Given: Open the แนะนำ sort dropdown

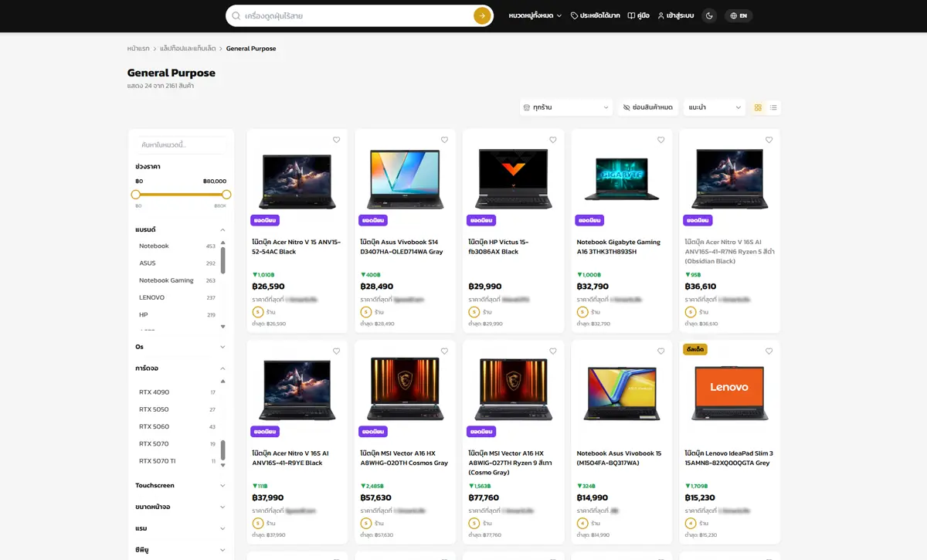Looking at the screenshot, I should pos(715,107).
